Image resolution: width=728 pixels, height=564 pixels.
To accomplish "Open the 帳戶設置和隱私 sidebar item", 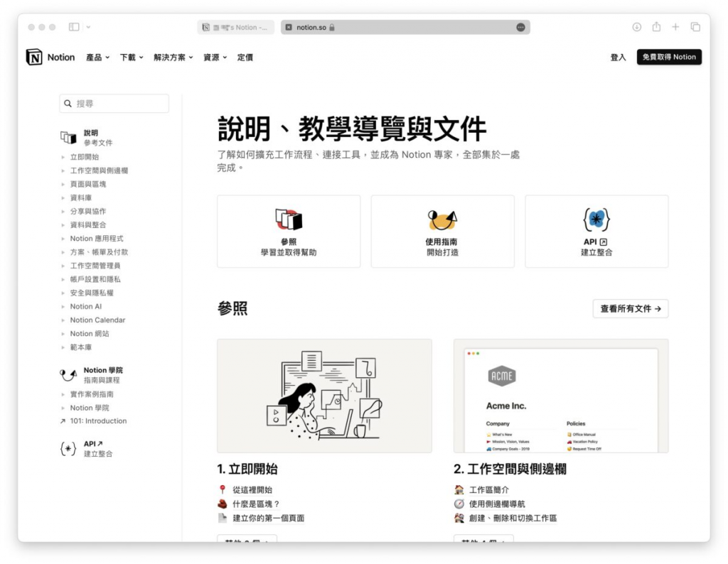I will (x=95, y=279).
